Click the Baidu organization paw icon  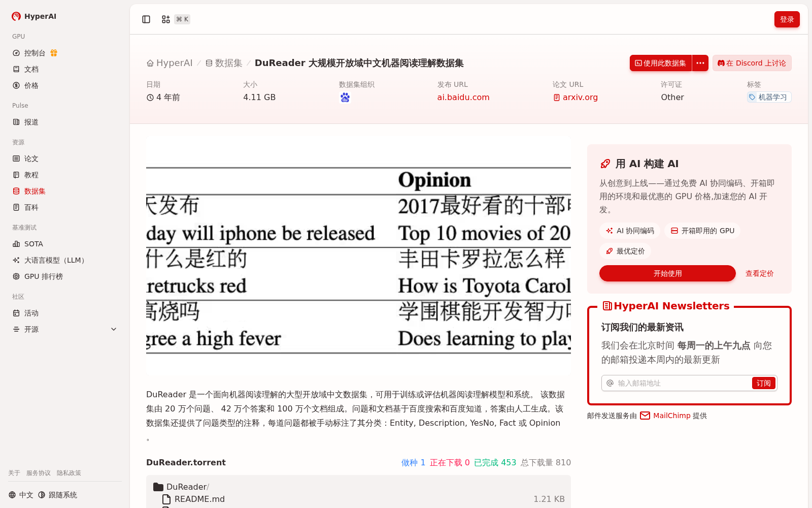tap(345, 98)
